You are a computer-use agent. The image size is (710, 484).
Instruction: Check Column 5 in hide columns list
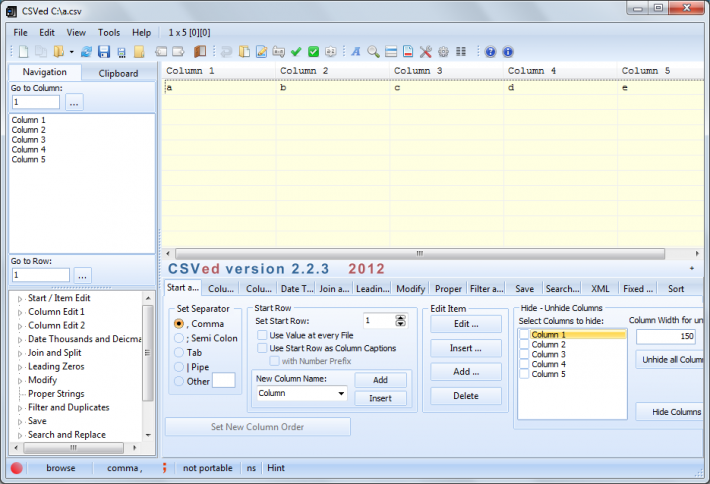coord(524,374)
